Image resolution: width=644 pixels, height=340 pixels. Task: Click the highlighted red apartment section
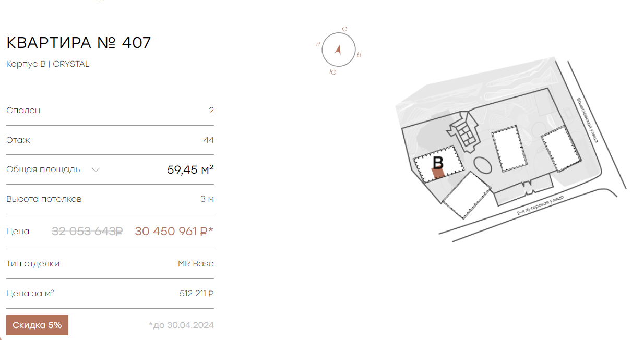click(438, 174)
